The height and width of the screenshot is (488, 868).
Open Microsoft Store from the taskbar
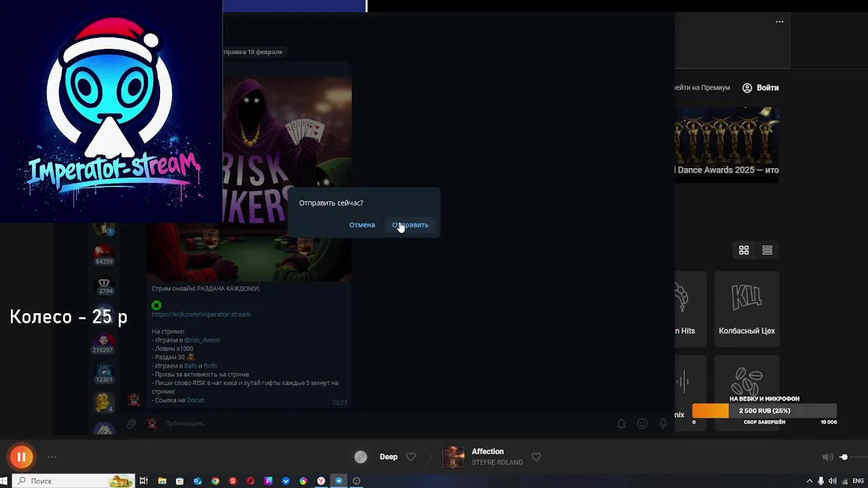tap(180, 481)
